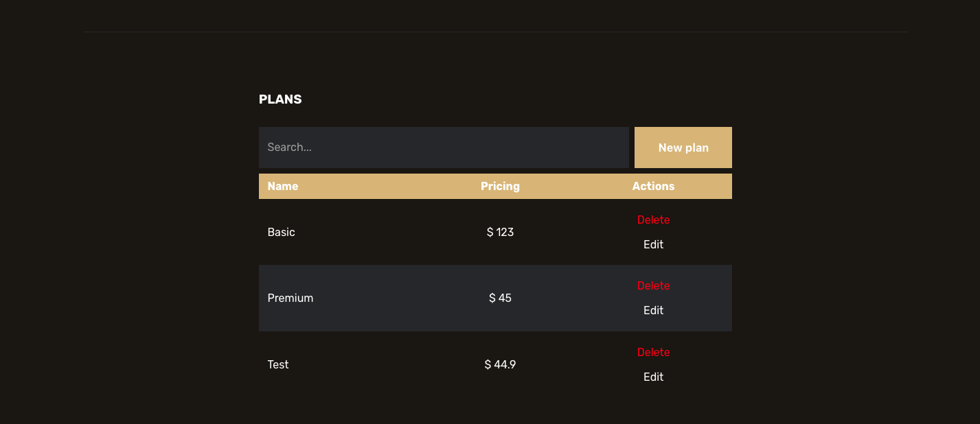Click the New plan button
The width and height of the screenshot is (980, 424).
coord(683,148)
